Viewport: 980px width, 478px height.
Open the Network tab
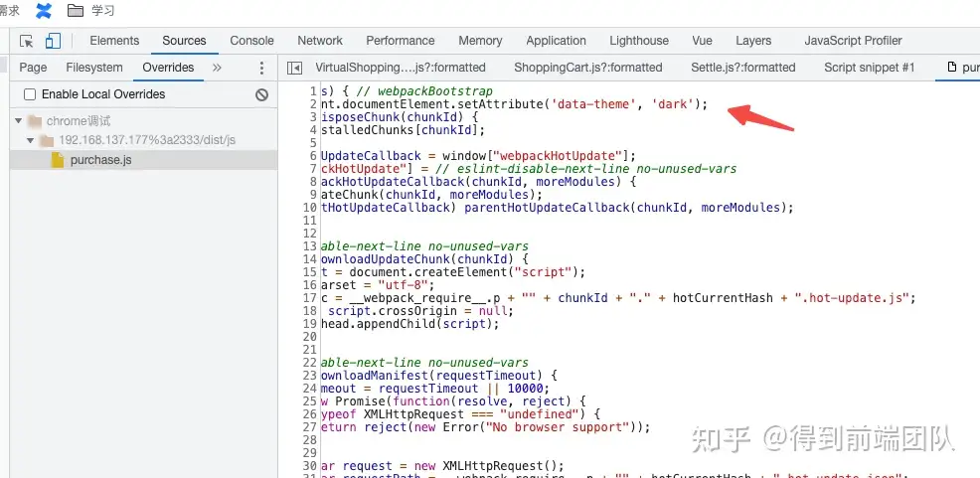coord(320,41)
